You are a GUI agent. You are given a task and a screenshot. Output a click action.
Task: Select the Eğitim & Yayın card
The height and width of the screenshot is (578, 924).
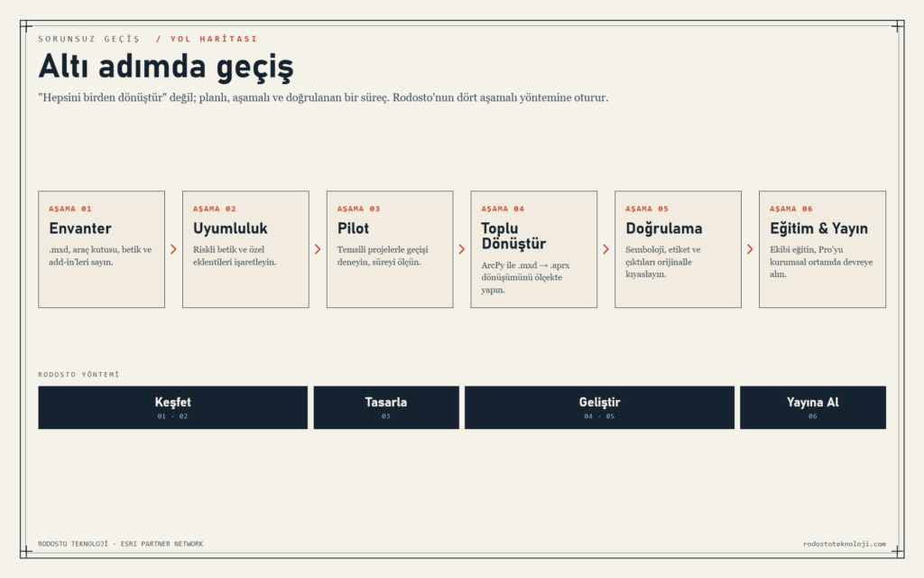[x=823, y=249]
